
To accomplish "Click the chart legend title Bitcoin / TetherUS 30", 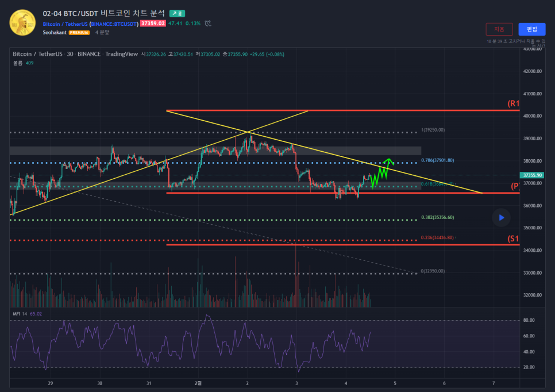I will (x=49, y=54).
